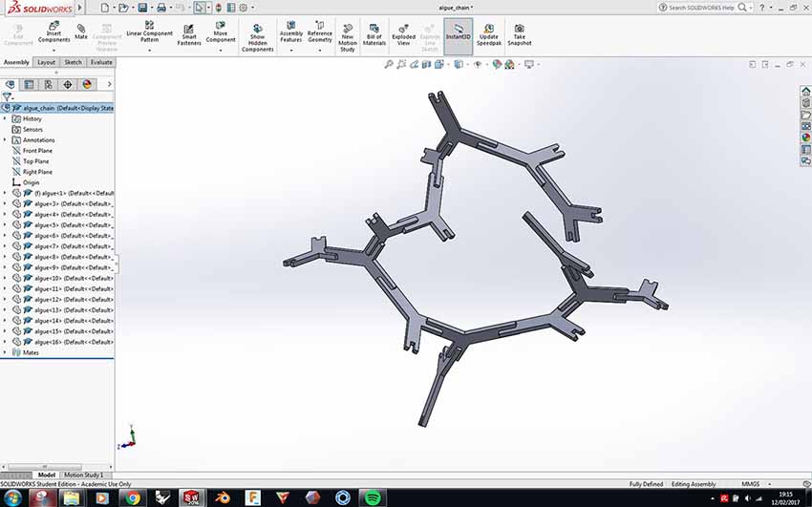Click the Section View icon

[x=426, y=64]
